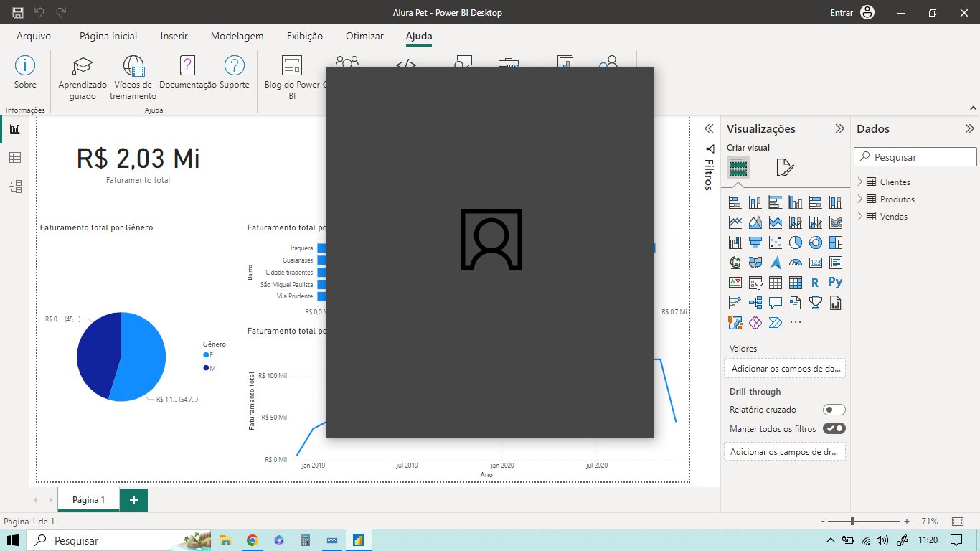The width and height of the screenshot is (980, 551).
Task: Click the Pesquisar field in Dados pane
Action: [915, 157]
